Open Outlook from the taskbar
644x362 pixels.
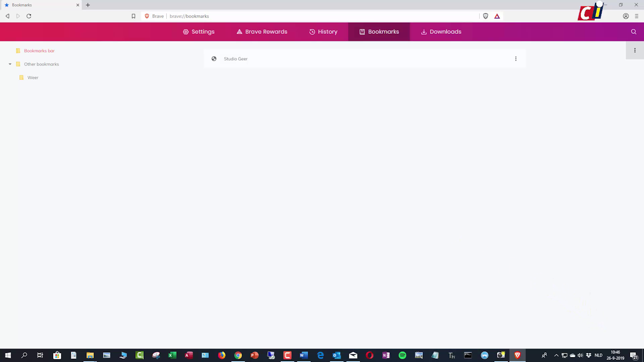tap(336, 355)
